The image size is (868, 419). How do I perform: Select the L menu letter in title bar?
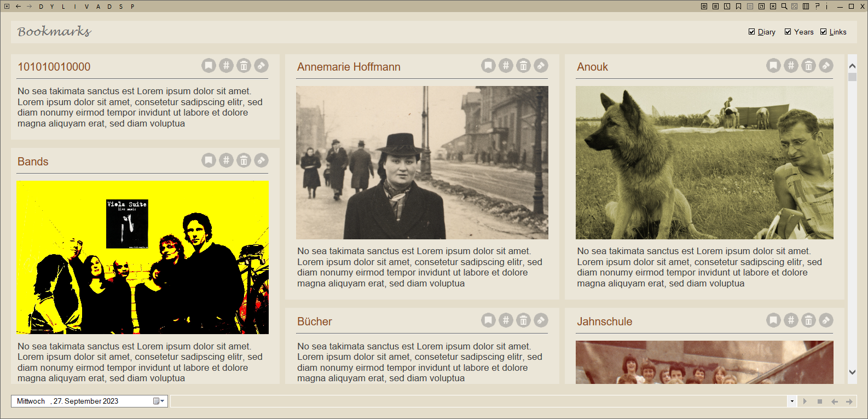click(x=63, y=7)
